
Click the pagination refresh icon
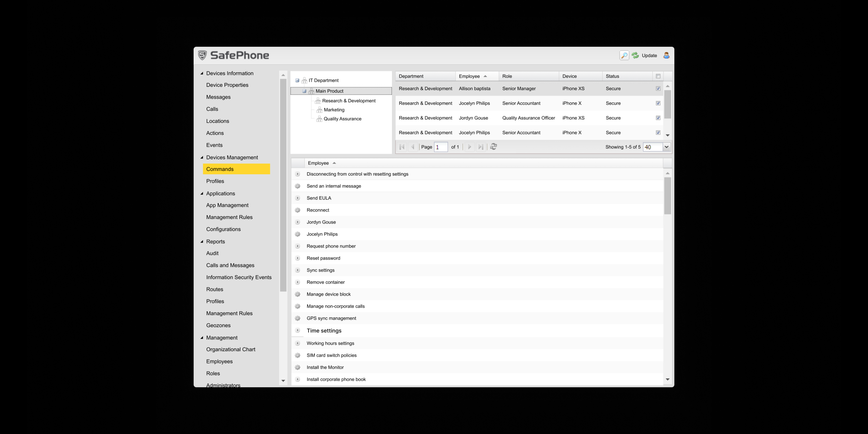point(494,146)
